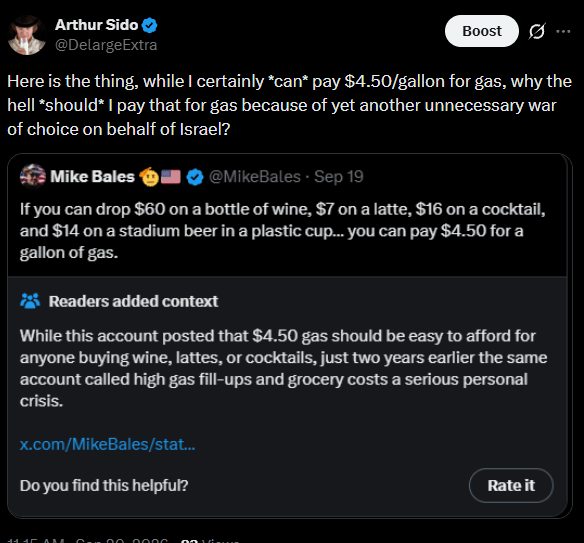Click Arthur Sido's blue verified badge

click(x=150, y=25)
